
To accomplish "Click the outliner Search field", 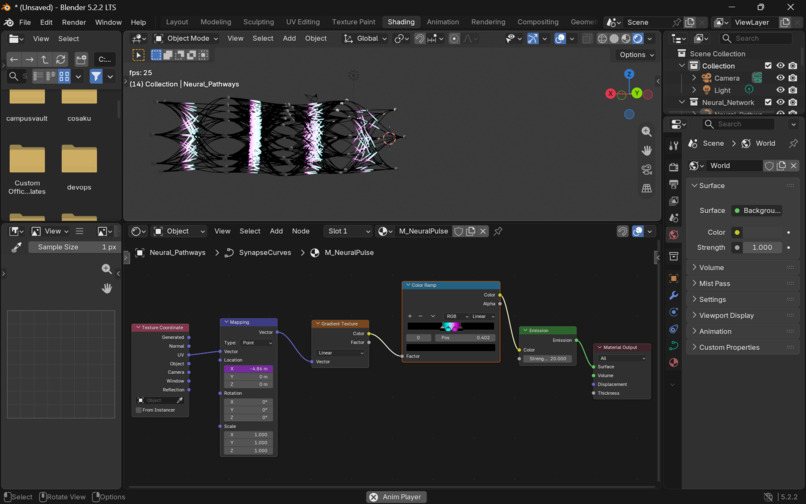I will click(756, 39).
